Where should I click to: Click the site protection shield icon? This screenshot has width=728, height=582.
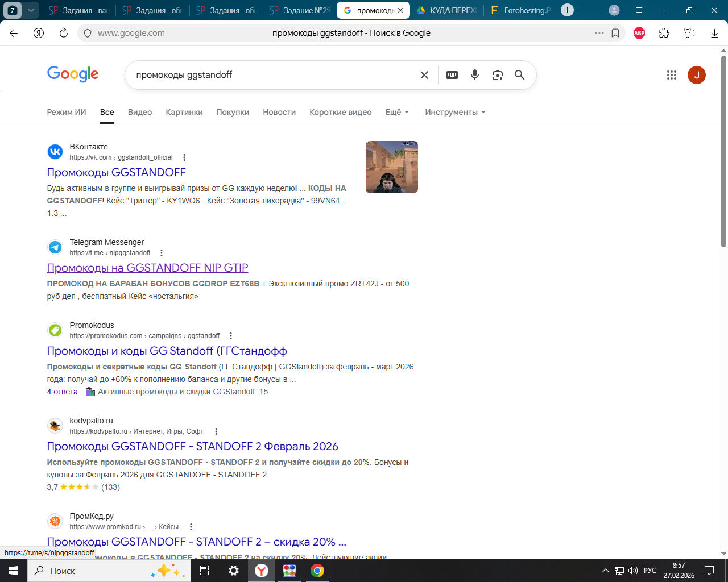(88, 33)
